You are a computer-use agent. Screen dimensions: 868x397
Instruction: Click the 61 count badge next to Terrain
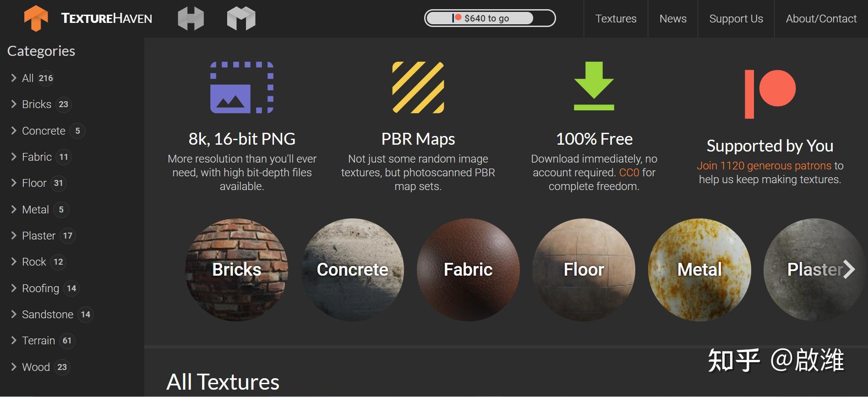pyautogui.click(x=67, y=341)
